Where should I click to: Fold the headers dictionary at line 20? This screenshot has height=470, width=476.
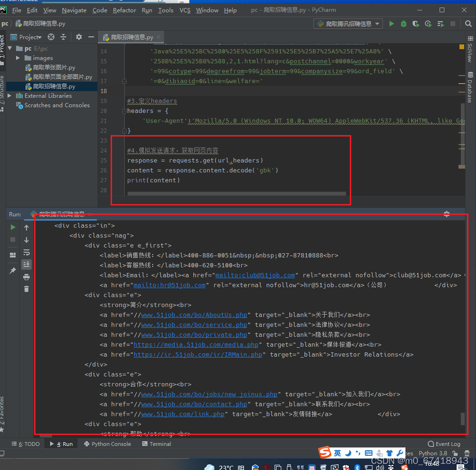coord(124,111)
